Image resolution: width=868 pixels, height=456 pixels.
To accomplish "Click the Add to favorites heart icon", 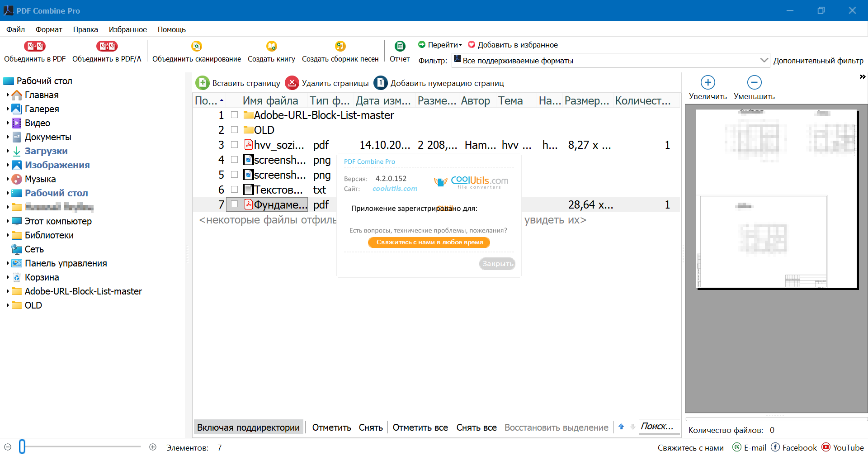I will click(x=472, y=45).
